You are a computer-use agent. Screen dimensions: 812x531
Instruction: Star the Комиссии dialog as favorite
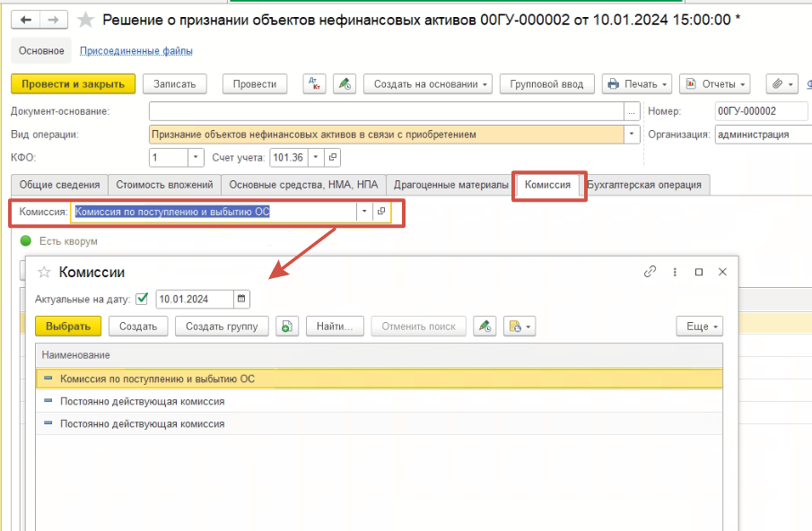(x=44, y=273)
